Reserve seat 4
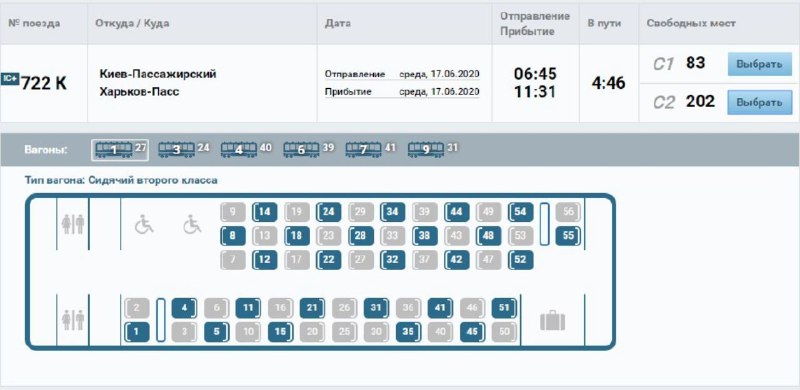 click(185, 308)
